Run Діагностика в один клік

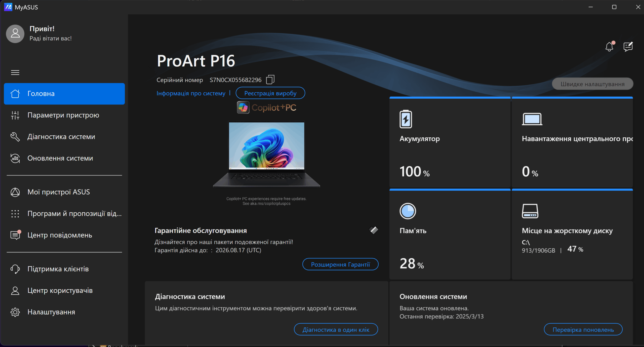336,329
